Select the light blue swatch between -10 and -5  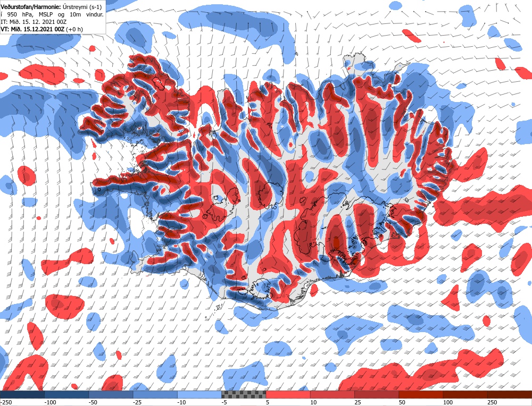(199, 394)
